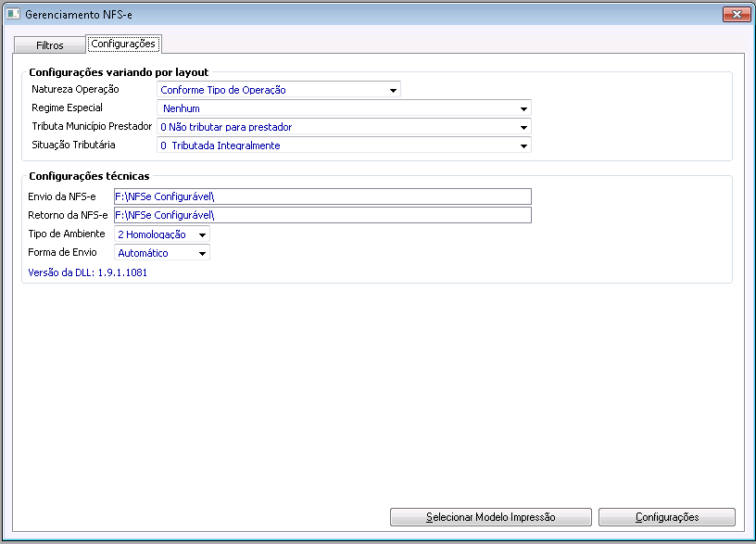Open the Tipo de Ambiente dropdown
Screen dimensions: 756x544
(203, 235)
